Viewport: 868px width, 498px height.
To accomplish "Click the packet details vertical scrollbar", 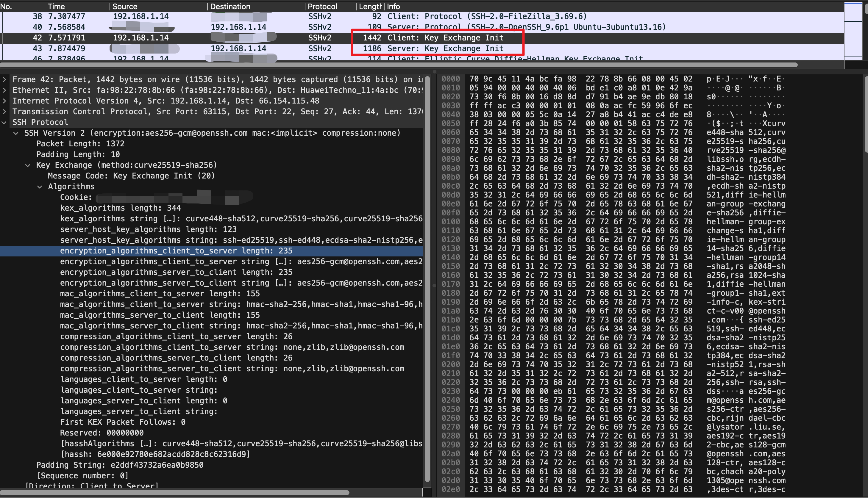I will [x=427, y=279].
